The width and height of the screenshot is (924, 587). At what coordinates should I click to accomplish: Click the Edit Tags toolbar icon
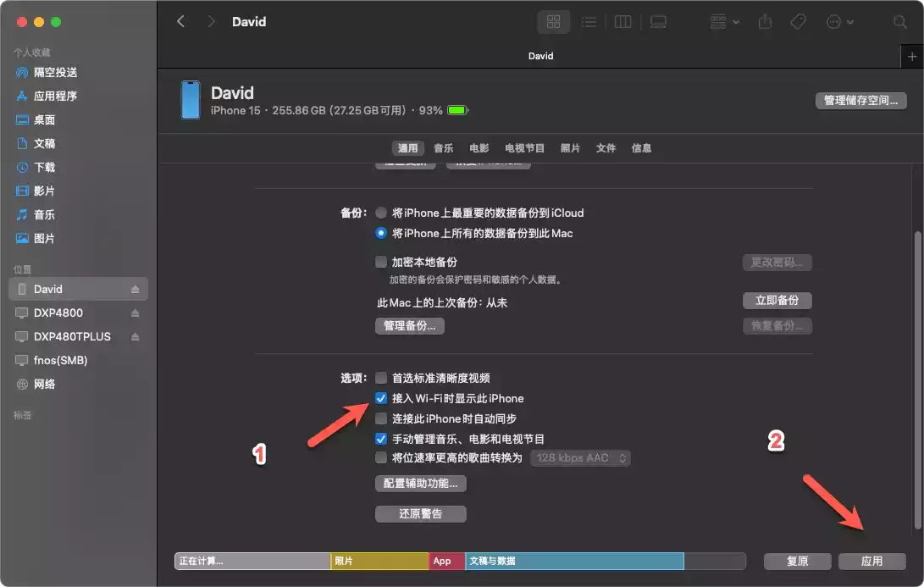click(798, 22)
